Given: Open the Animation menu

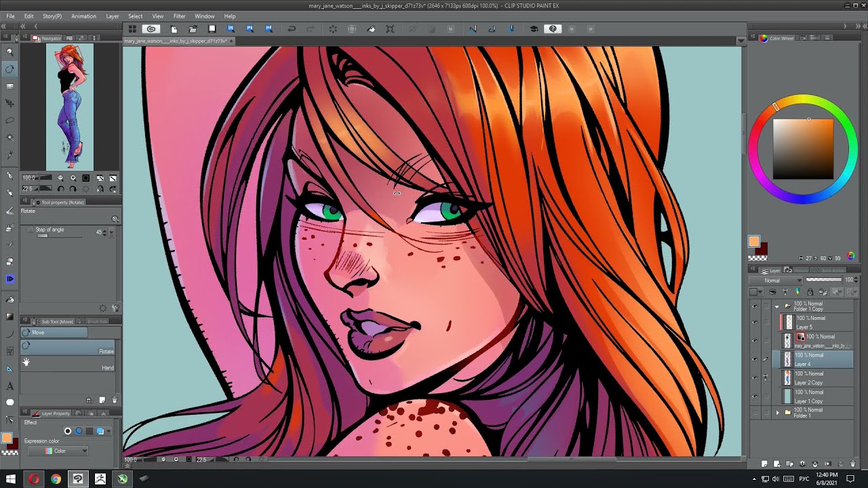Looking at the screenshot, I should 83,16.
